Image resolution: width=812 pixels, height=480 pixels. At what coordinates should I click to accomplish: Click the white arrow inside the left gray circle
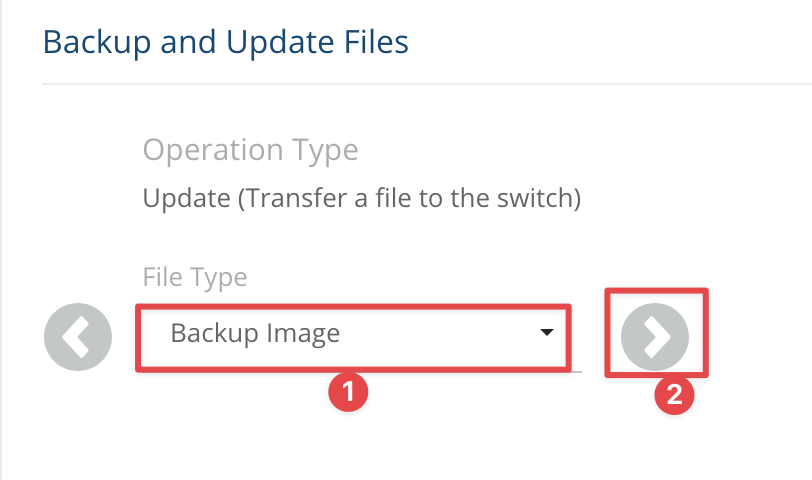(x=77, y=337)
